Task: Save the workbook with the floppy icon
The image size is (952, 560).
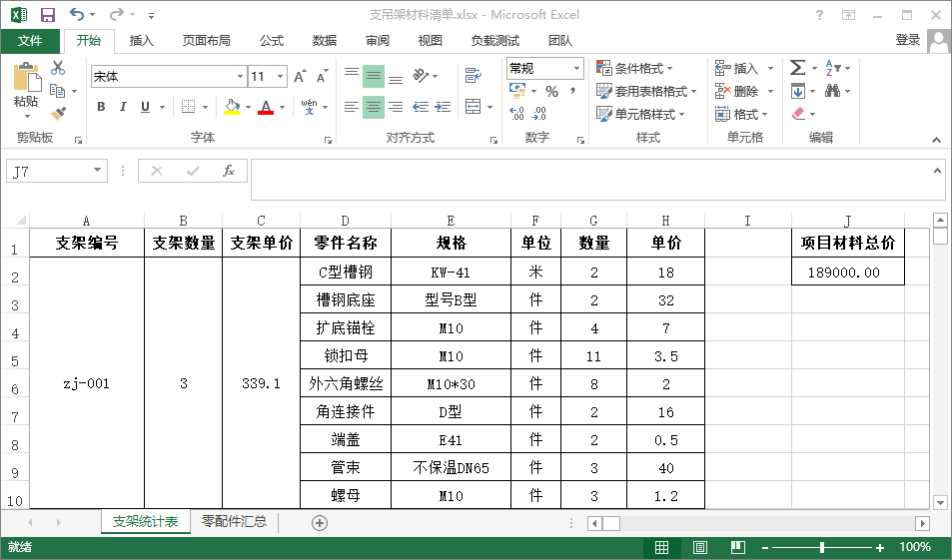Action: click(x=48, y=15)
